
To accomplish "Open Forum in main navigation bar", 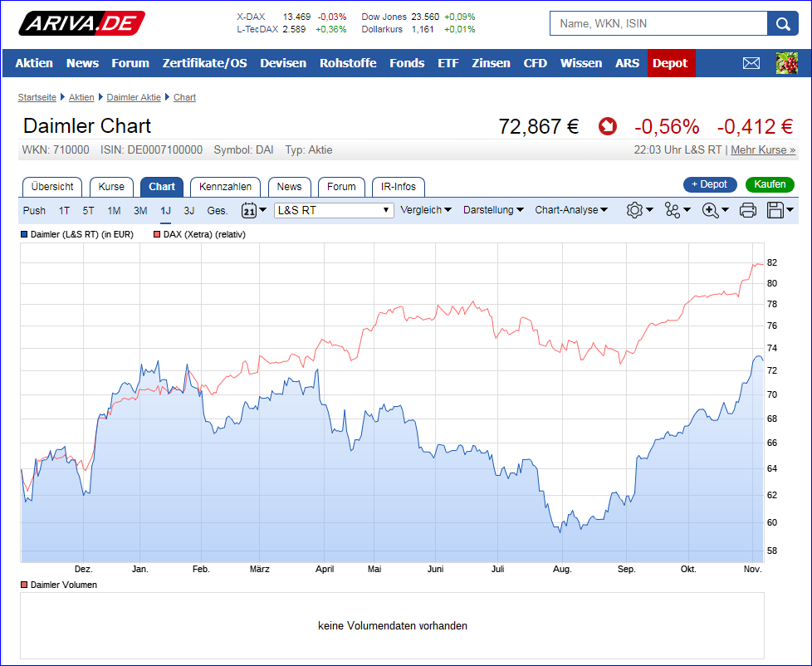I will pyautogui.click(x=130, y=63).
